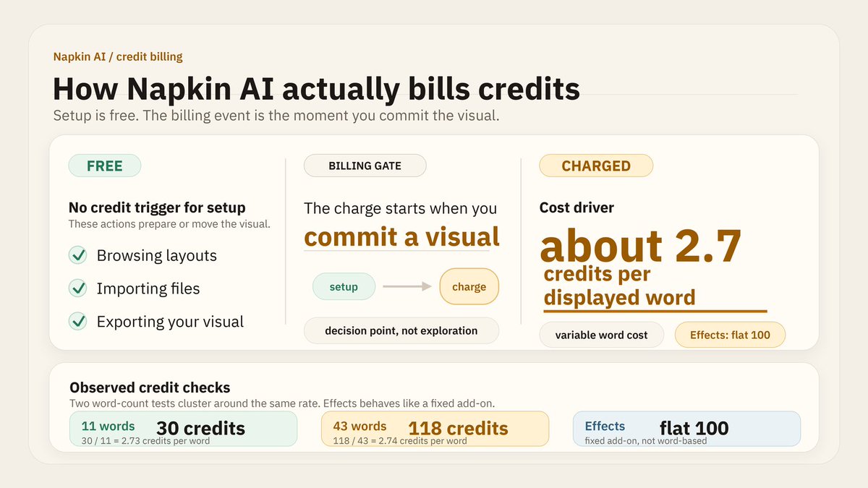
Task: Click the 43 words label
Action: pos(359,427)
